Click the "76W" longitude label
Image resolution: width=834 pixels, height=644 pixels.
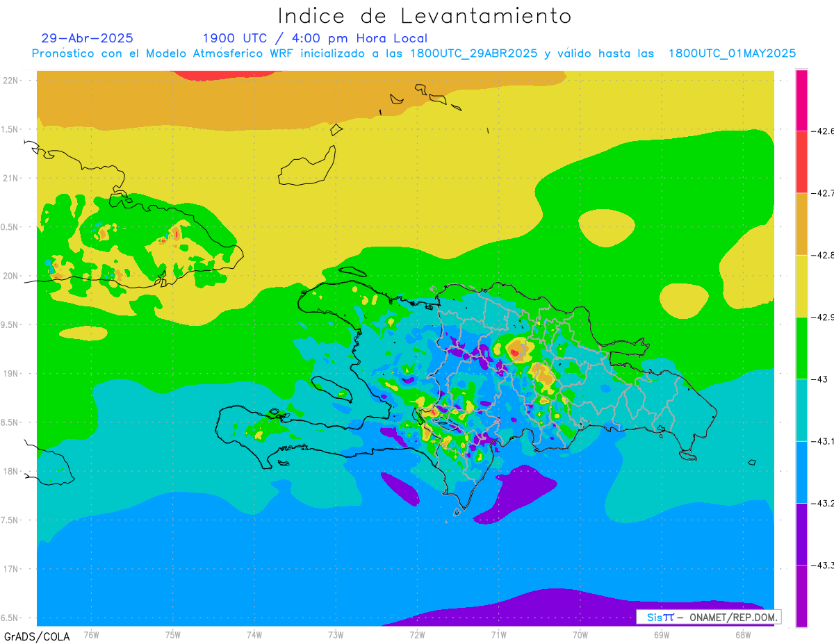92,634
